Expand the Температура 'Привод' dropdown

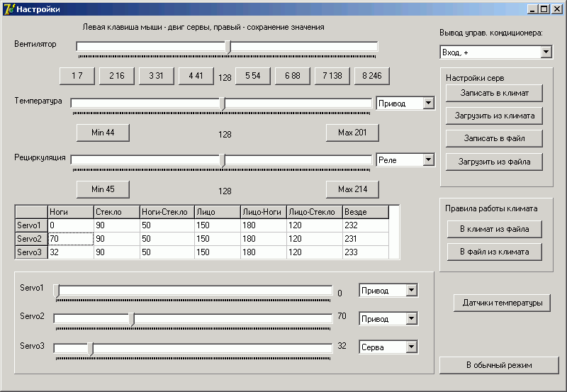(427, 103)
